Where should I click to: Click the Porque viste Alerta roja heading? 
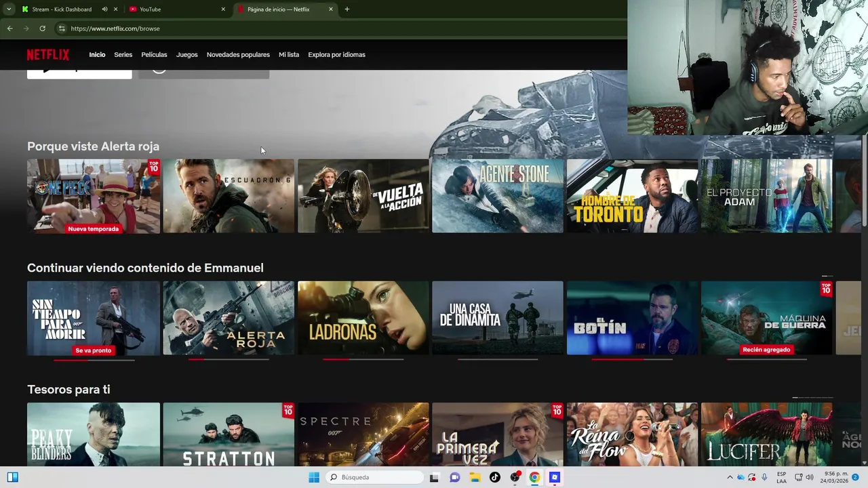pyautogui.click(x=94, y=146)
